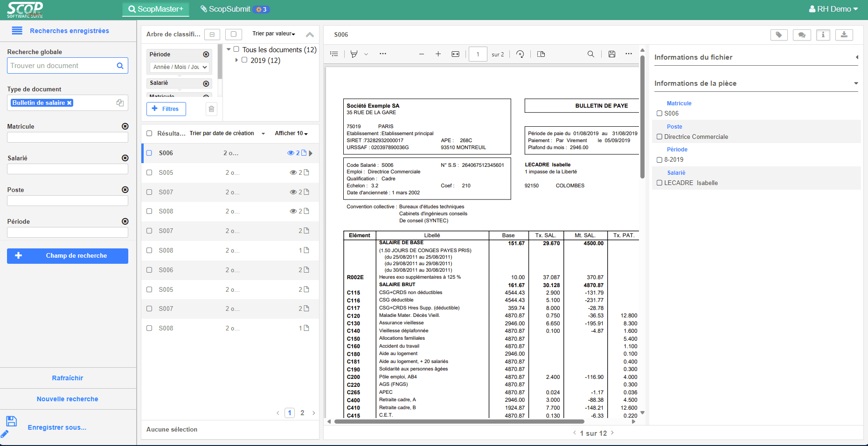Tick the 8-2019 période checkbox

point(660,159)
